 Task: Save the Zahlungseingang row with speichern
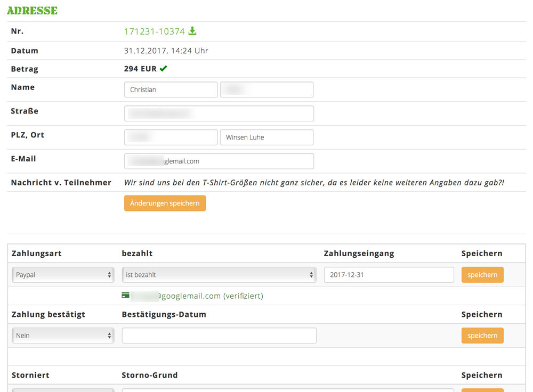click(482, 275)
